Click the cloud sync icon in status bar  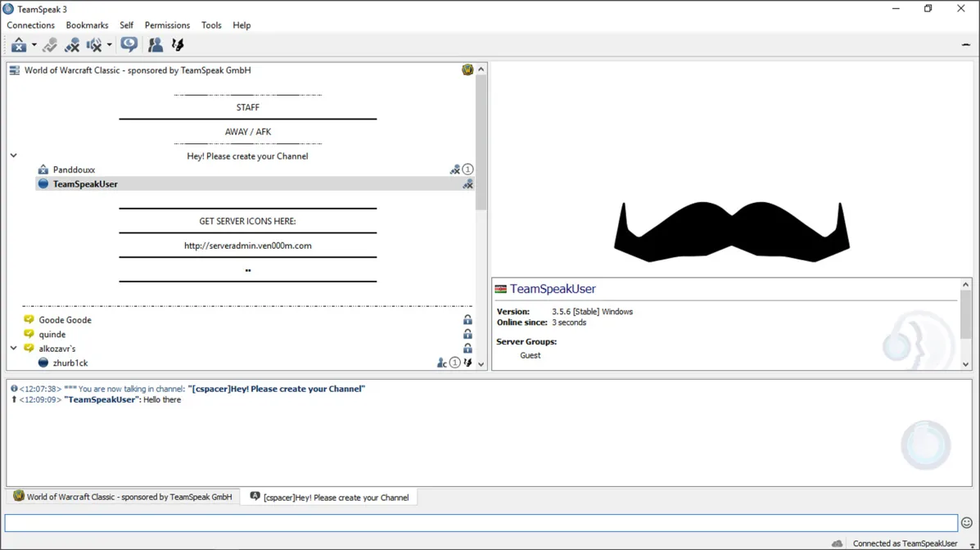(x=837, y=543)
